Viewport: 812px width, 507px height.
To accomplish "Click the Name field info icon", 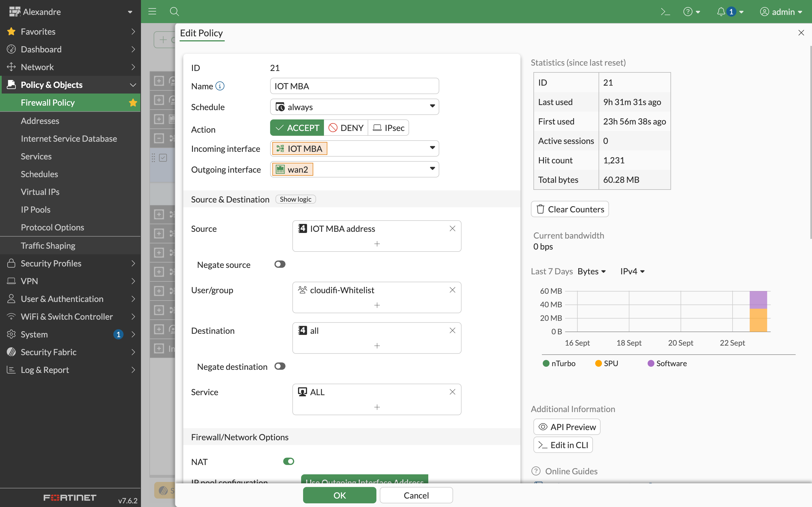I will click(220, 86).
